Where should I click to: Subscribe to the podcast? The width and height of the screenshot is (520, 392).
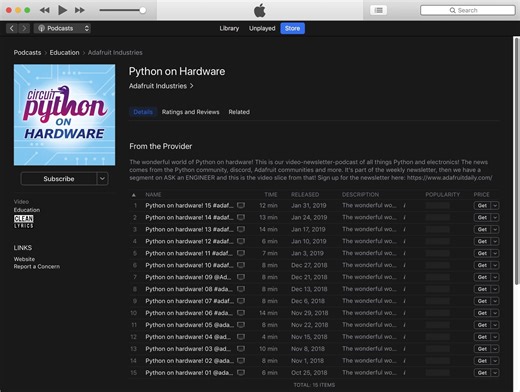(59, 179)
